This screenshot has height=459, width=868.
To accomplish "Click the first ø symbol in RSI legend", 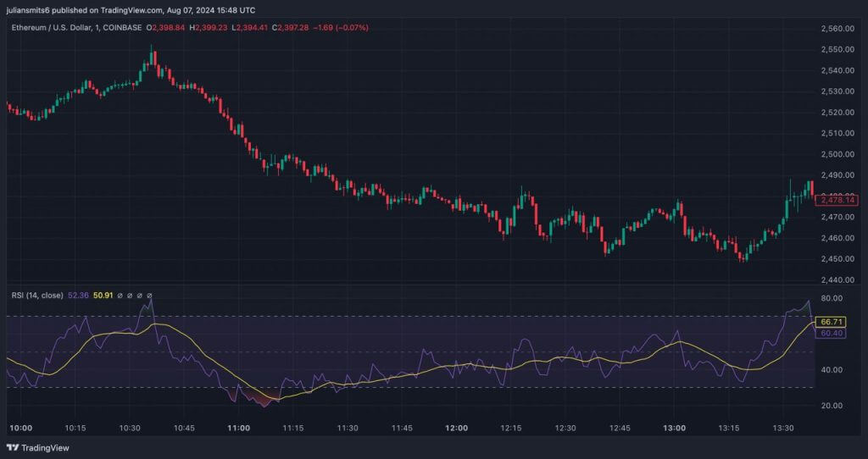I will (x=120, y=295).
